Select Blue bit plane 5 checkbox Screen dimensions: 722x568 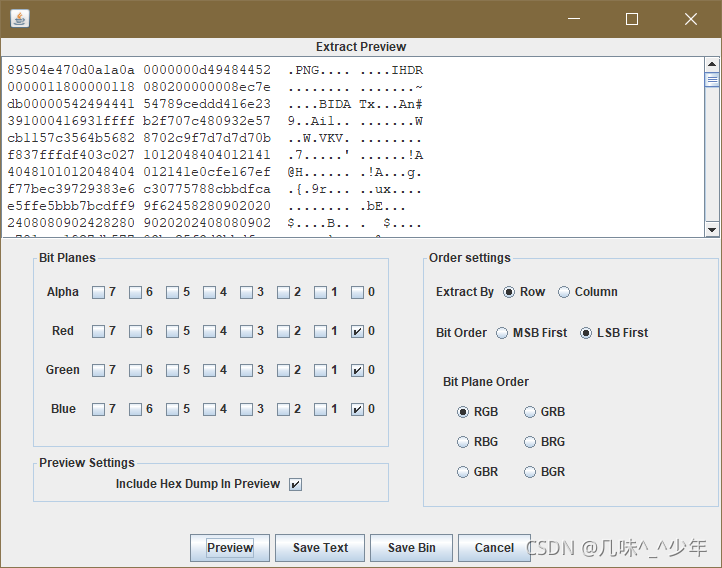click(172, 410)
